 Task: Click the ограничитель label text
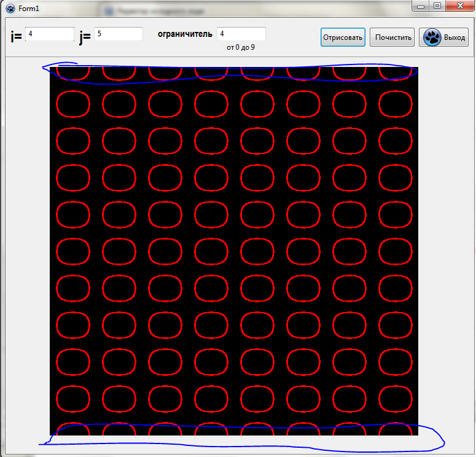185,34
